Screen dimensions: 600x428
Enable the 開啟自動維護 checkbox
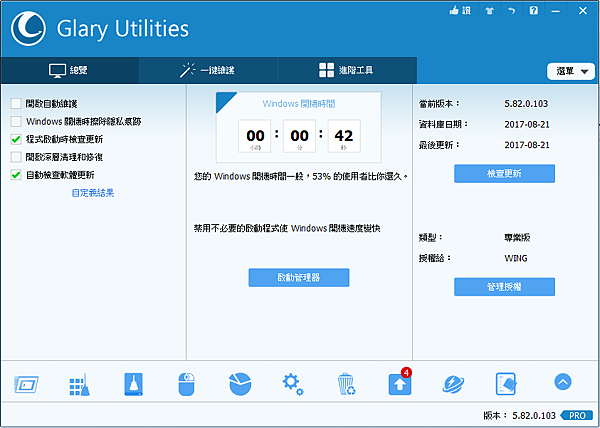pos(16,104)
